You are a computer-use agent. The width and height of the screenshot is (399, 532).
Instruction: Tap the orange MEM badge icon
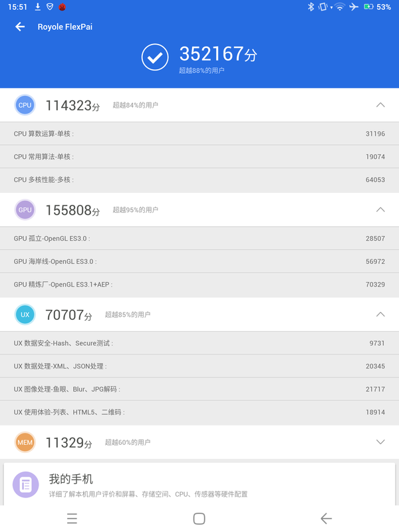pyautogui.click(x=25, y=442)
